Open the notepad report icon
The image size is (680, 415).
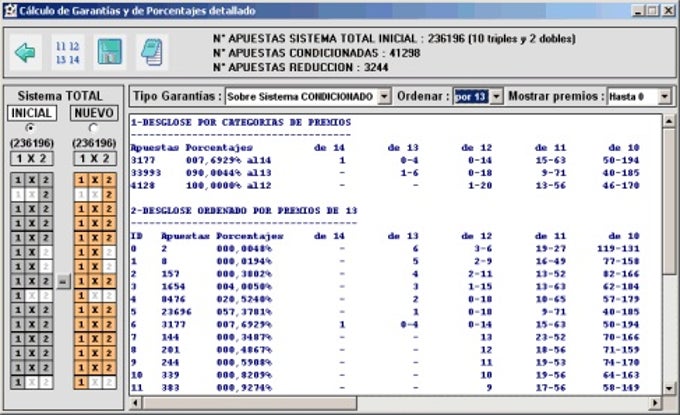(152, 52)
